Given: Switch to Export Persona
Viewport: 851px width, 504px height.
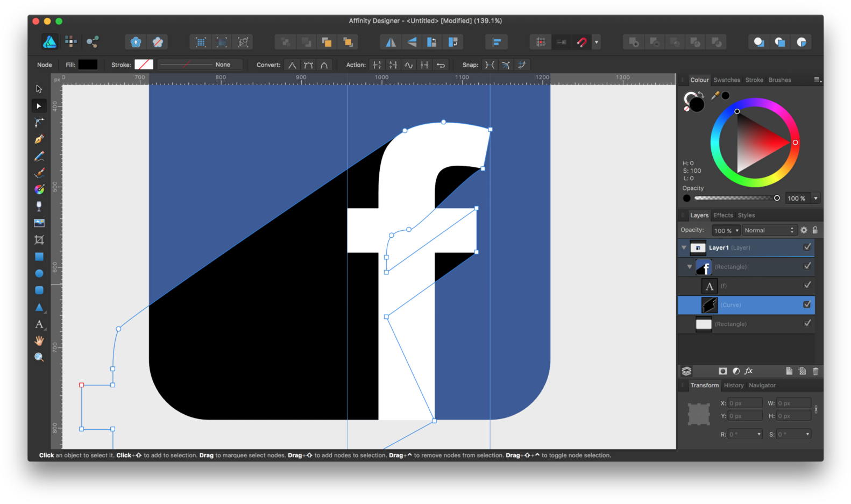Looking at the screenshot, I should coord(93,41).
